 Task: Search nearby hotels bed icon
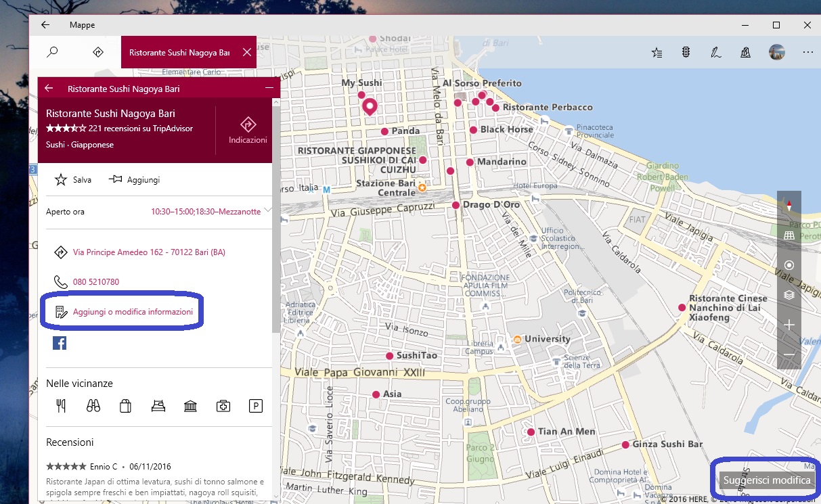158,406
